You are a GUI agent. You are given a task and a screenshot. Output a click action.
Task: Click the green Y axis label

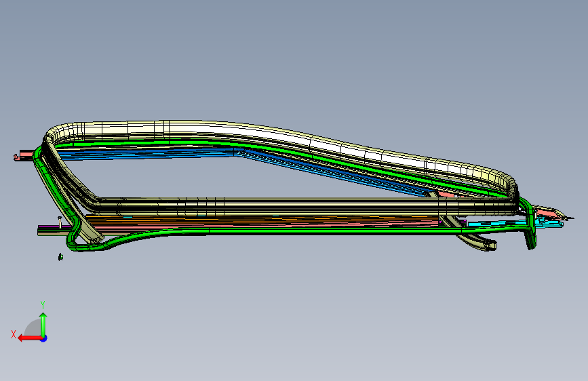coord(43,305)
